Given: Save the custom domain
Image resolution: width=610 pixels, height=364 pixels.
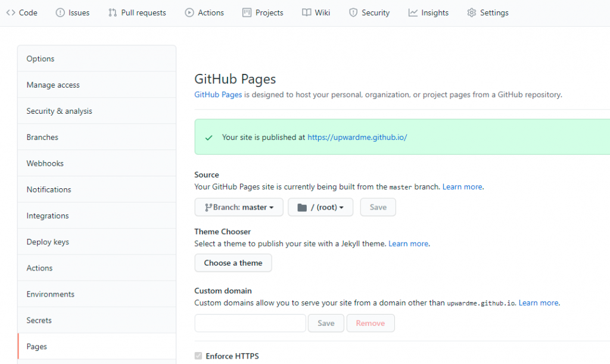Looking at the screenshot, I should [x=326, y=323].
